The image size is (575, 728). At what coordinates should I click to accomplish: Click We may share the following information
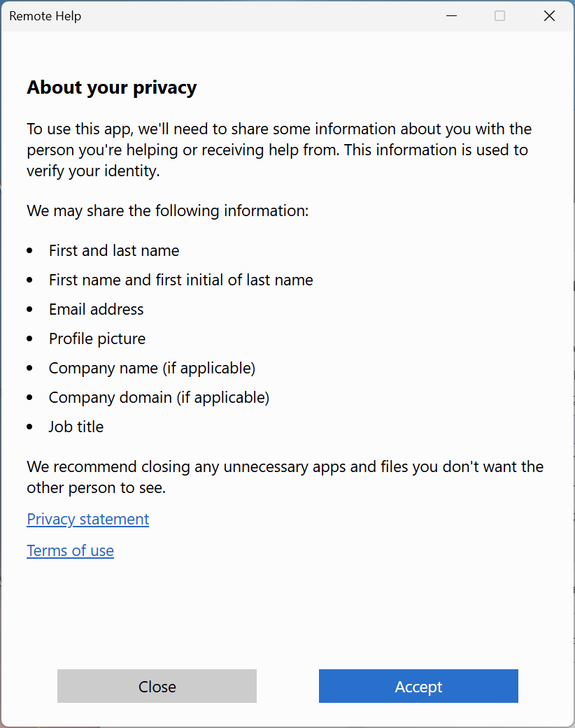(168, 210)
